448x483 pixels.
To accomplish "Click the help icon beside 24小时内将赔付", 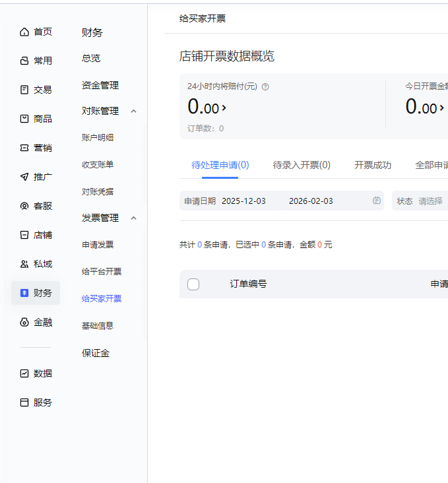I will pos(265,86).
